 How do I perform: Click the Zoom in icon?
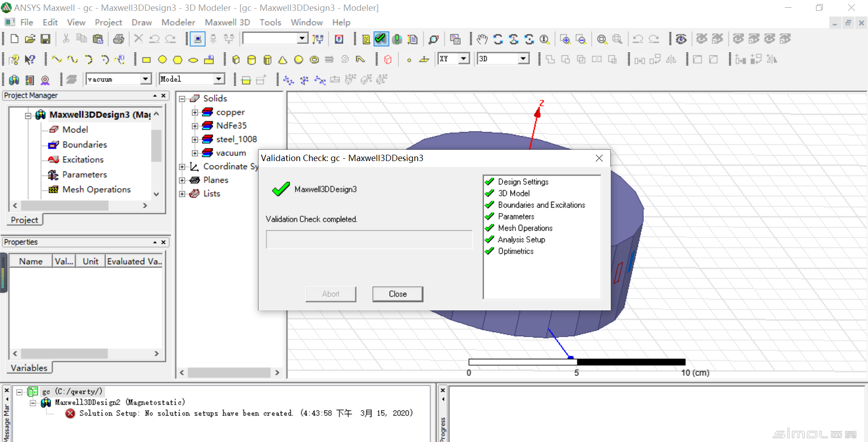(x=565, y=39)
